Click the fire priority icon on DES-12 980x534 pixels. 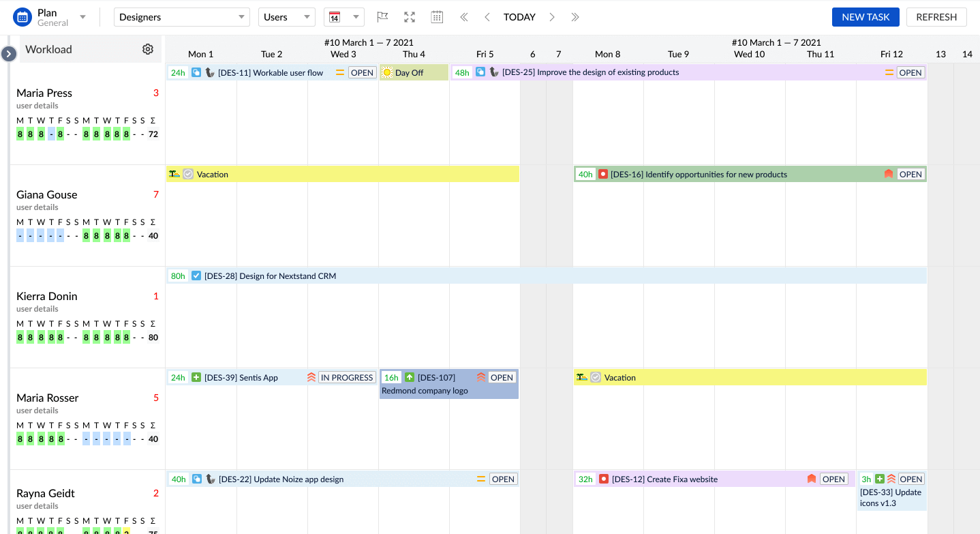pos(812,479)
